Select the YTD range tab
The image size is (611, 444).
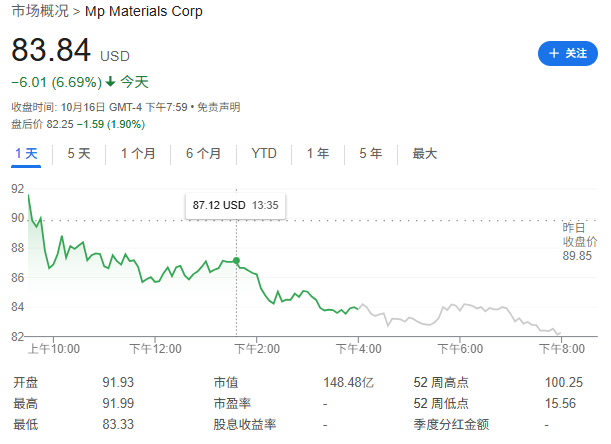pos(264,154)
